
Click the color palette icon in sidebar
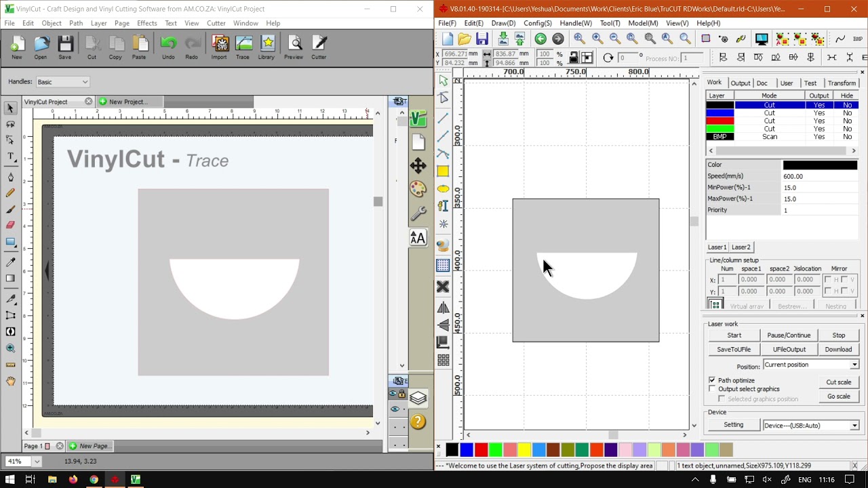point(418,189)
